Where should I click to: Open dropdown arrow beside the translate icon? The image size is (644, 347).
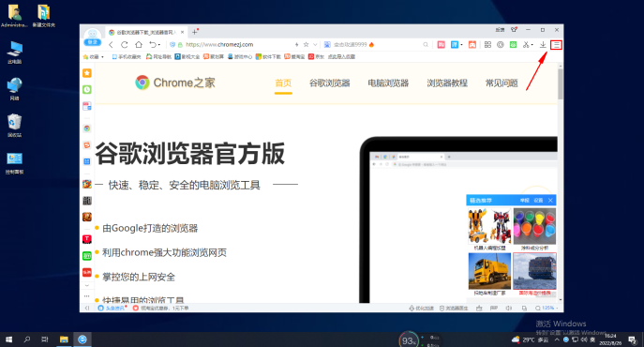click(x=461, y=45)
